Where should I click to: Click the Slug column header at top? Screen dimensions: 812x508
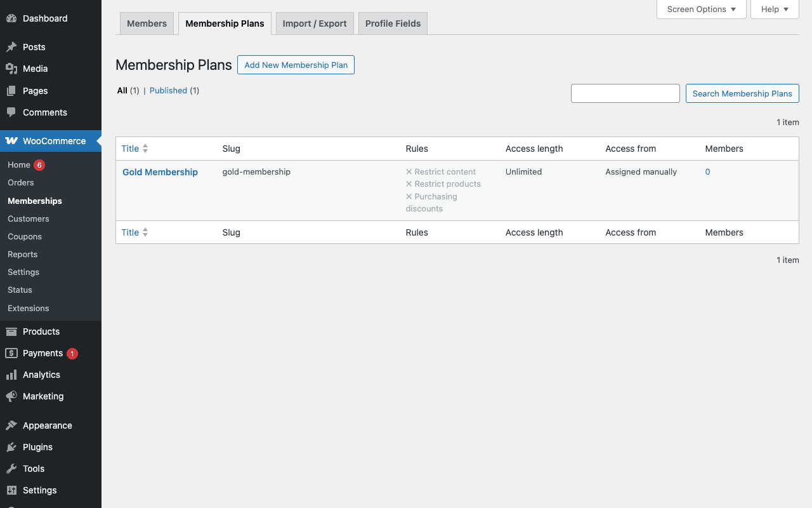point(231,149)
